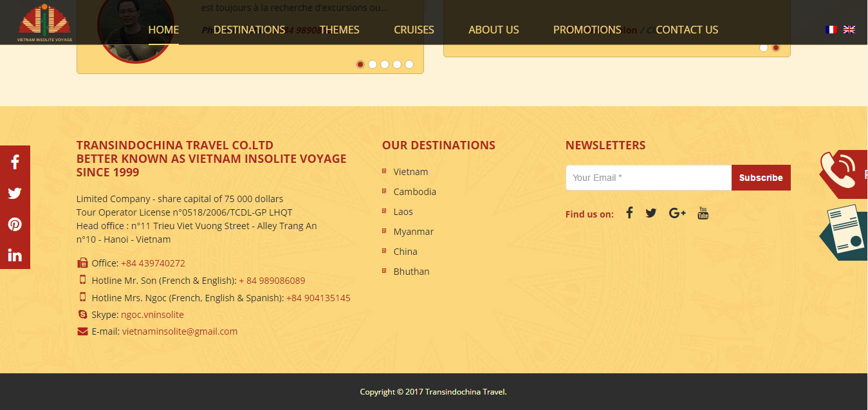Select second testimonial slide dot, left card
Viewport: 868px width, 410px height.
click(x=373, y=64)
